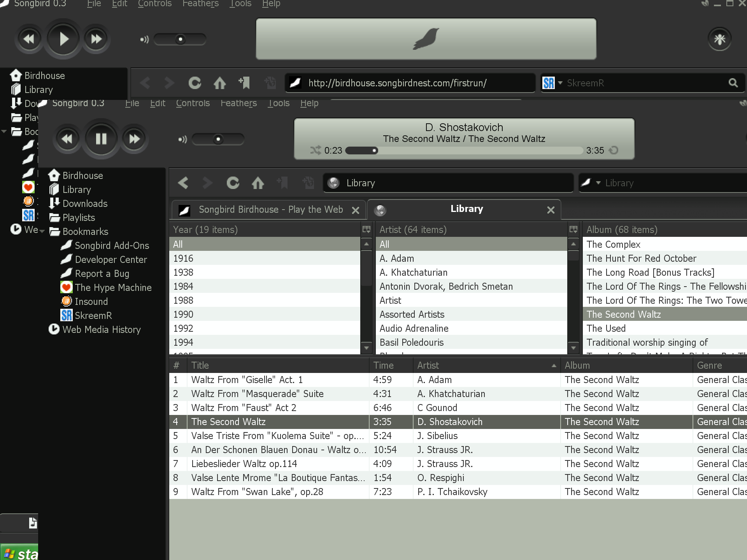Go back using front window back arrow
Image resolution: width=747 pixels, height=560 pixels.
pos(183,183)
